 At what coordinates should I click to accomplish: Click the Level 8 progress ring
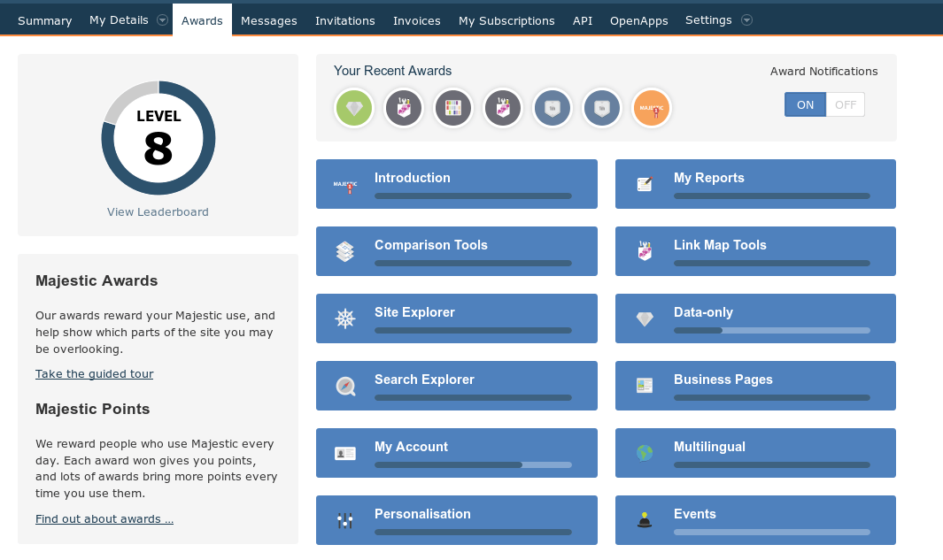(158, 138)
